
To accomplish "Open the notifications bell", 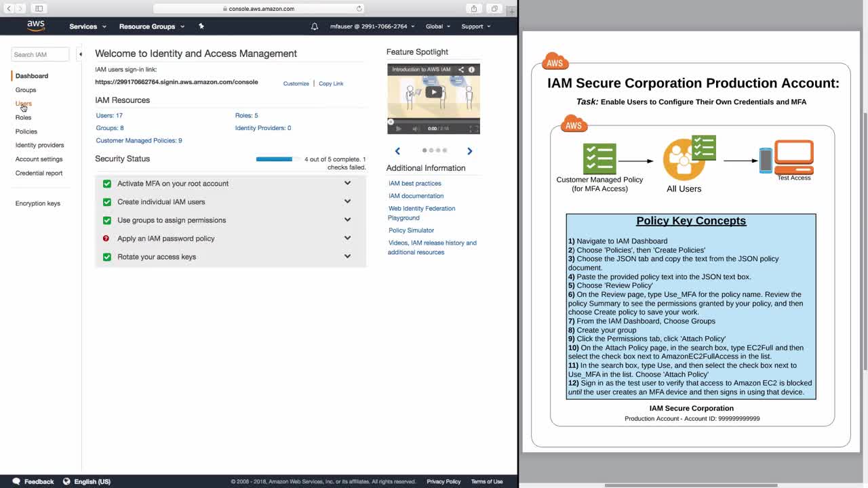I will [314, 26].
